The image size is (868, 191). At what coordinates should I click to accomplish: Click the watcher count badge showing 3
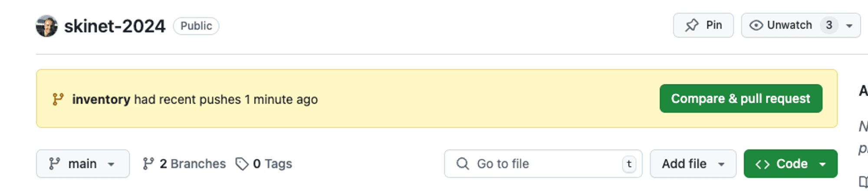829,25
